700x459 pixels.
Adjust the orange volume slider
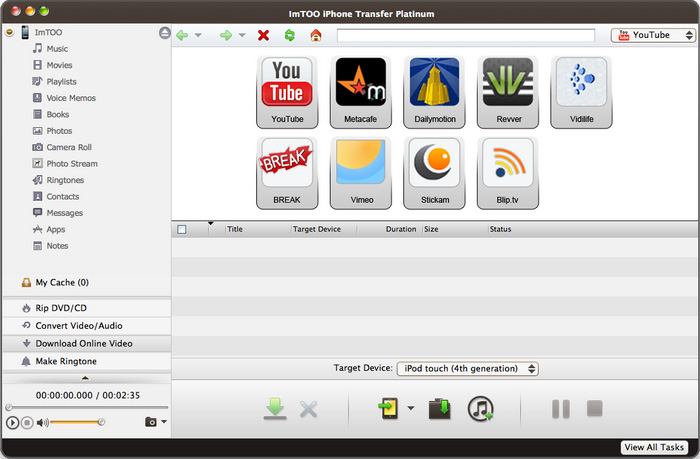click(77, 422)
